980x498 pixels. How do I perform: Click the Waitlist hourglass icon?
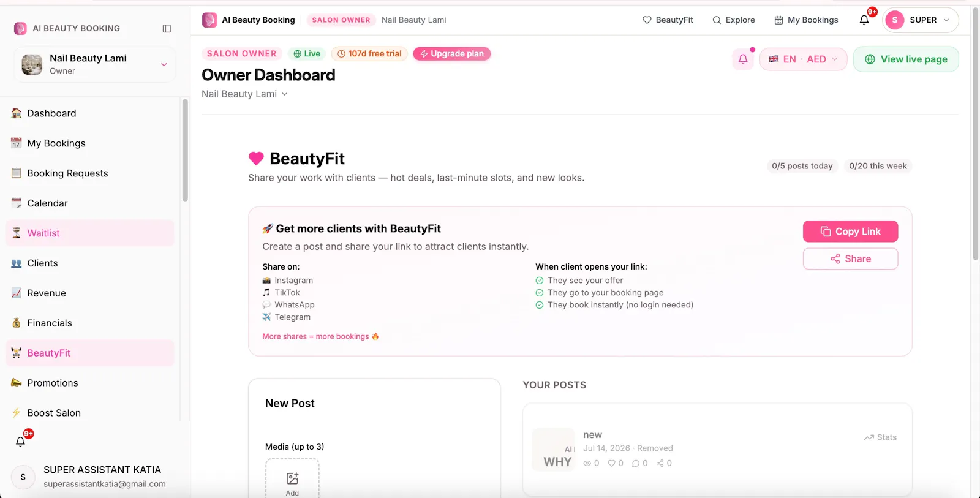(17, 233)
